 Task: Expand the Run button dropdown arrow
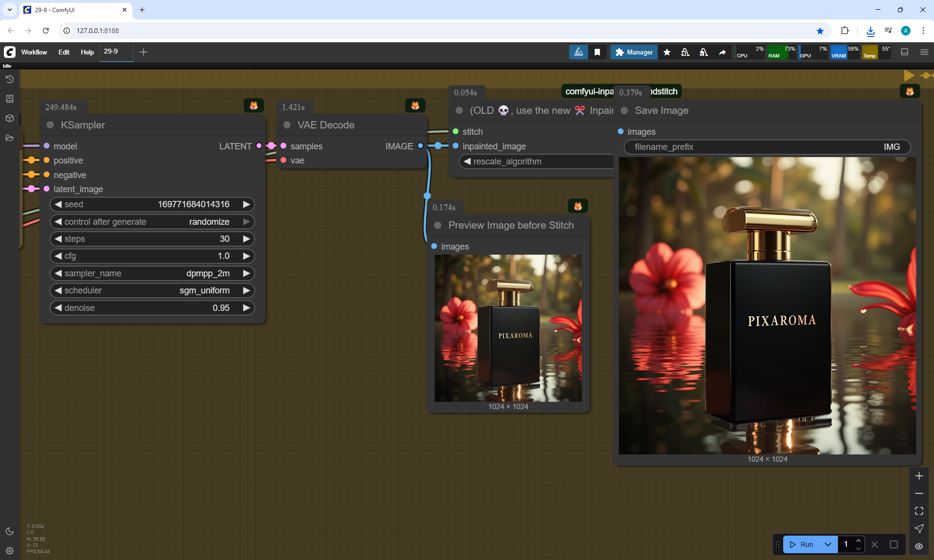tap(828, 544)
